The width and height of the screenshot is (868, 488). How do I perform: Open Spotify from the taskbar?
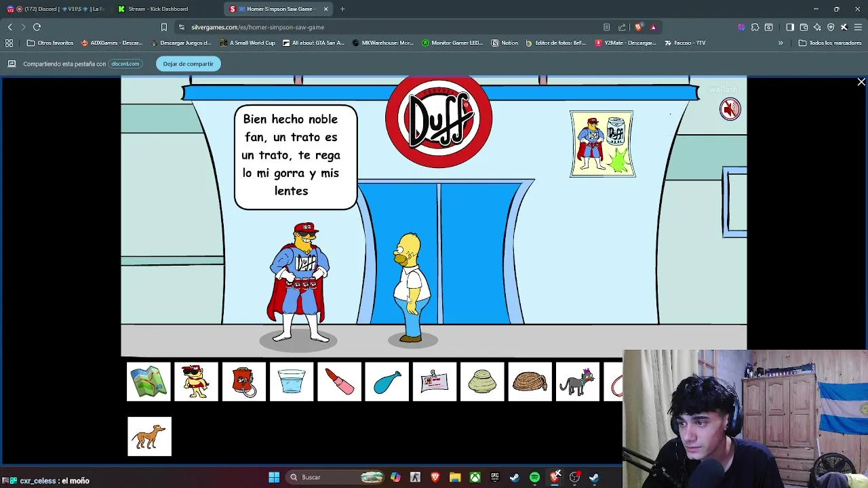(534, 477)
